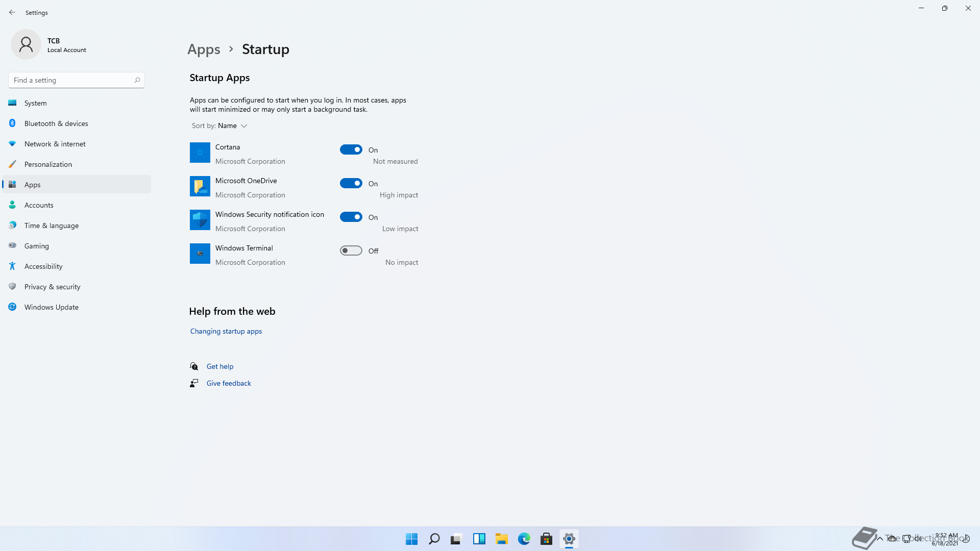
Task: Open Gaming settings
Action: [x=77, y=246]
